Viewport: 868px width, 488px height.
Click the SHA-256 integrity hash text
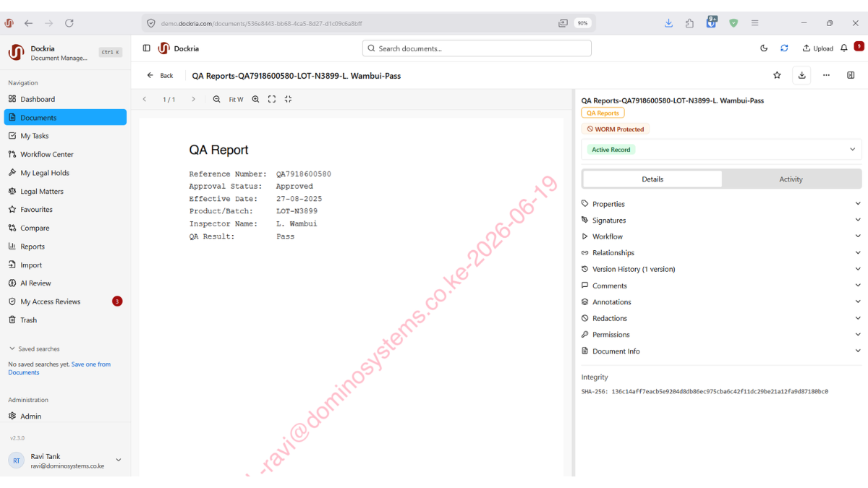(705, 392)
